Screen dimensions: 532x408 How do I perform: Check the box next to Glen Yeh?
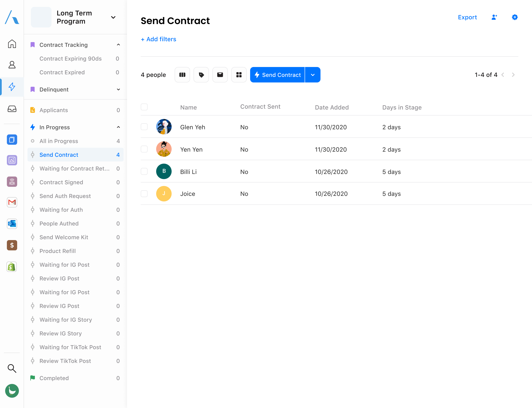(x=144, y=127)
